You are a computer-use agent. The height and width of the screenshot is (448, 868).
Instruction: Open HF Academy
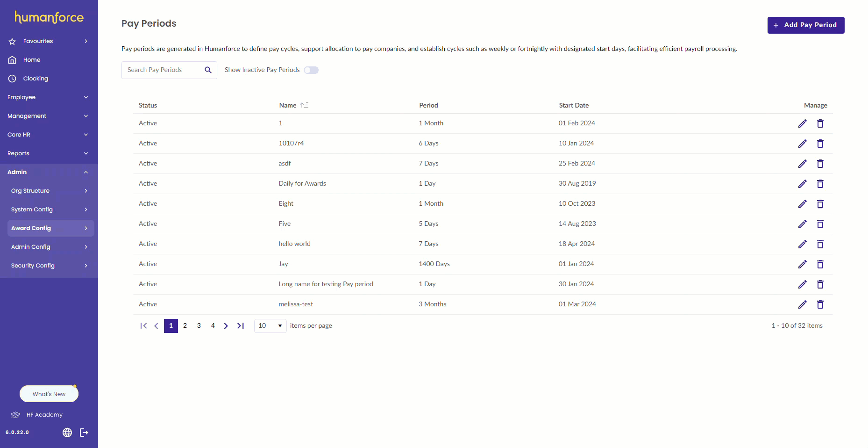(37, 415)
